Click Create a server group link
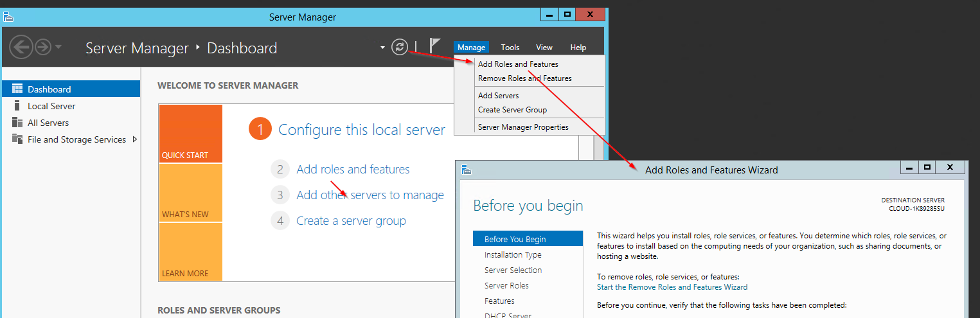 (351, 221)
